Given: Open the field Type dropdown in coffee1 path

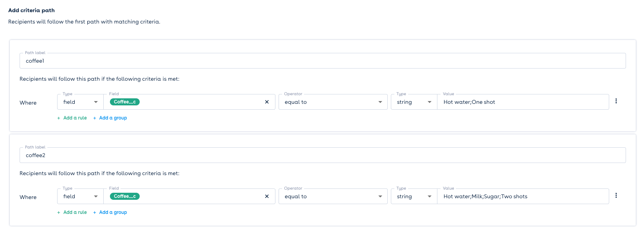Looking at the screenshot, I should pos(80,102).
